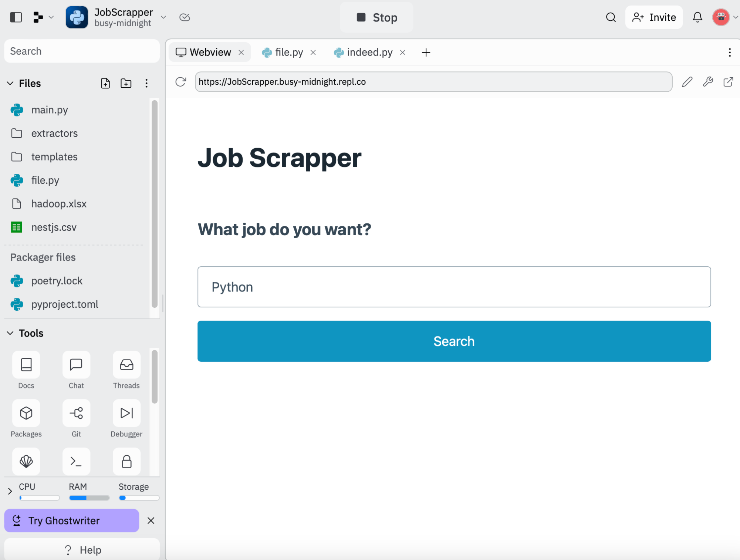The height and width of the screenshot is (560, 740).
Task: Click the Invite button
Action: point(654,17)
